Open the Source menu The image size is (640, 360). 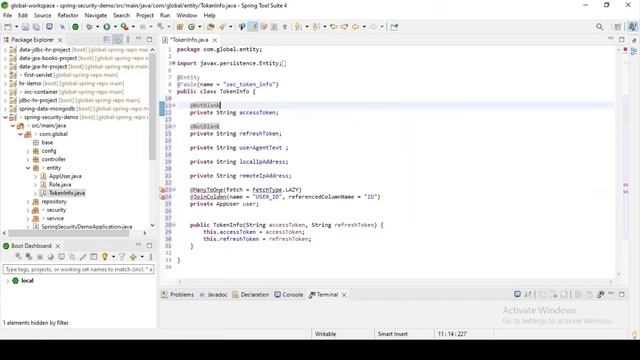point(42,16)
